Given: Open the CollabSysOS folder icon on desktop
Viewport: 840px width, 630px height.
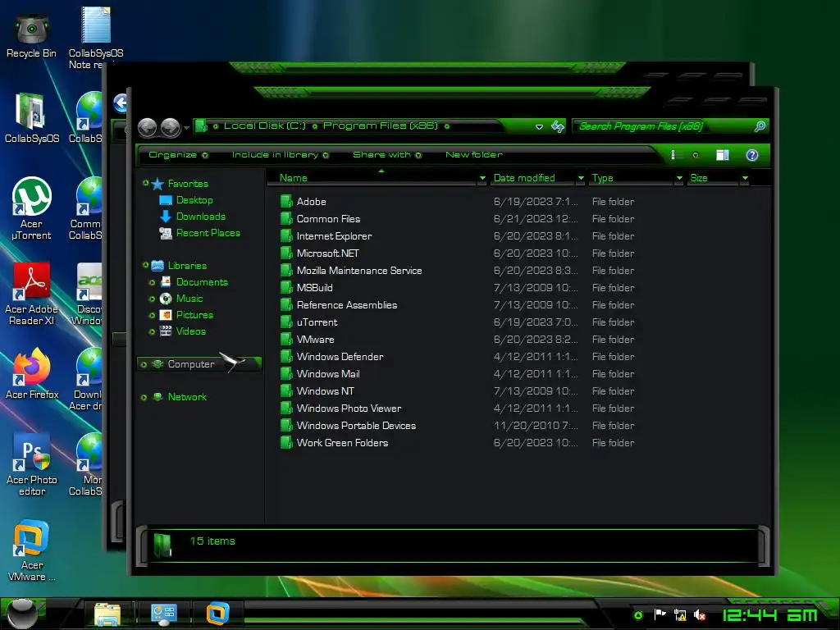Looking at the screenshot, I should pyautogui.click(x=32, y=117).
